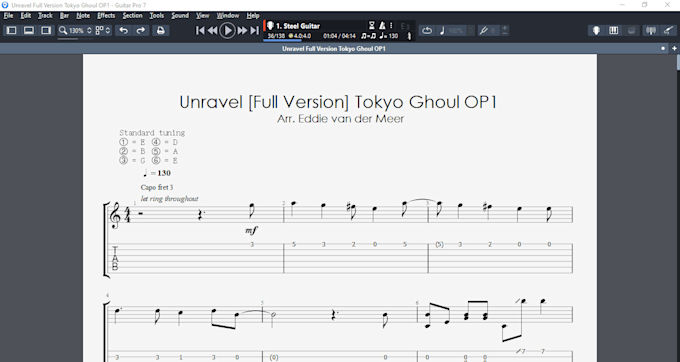This screenshot has width=680, height=362.
Task: Click the 01:04 / 04:14 time display
Action: (339, 36)
